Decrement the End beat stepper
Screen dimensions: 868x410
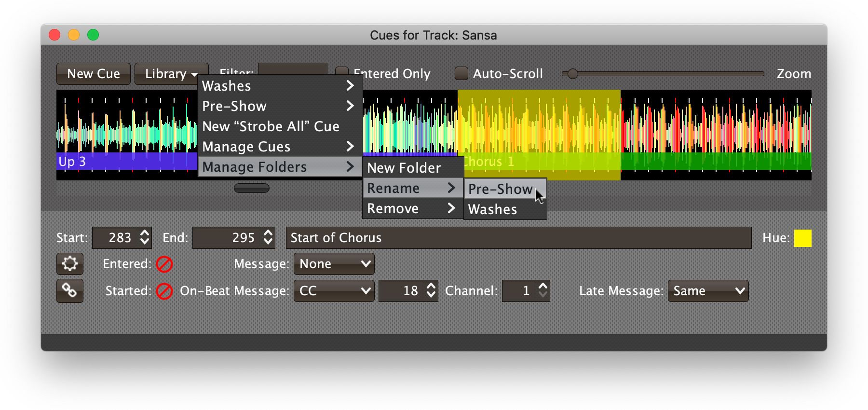point(268,243)
